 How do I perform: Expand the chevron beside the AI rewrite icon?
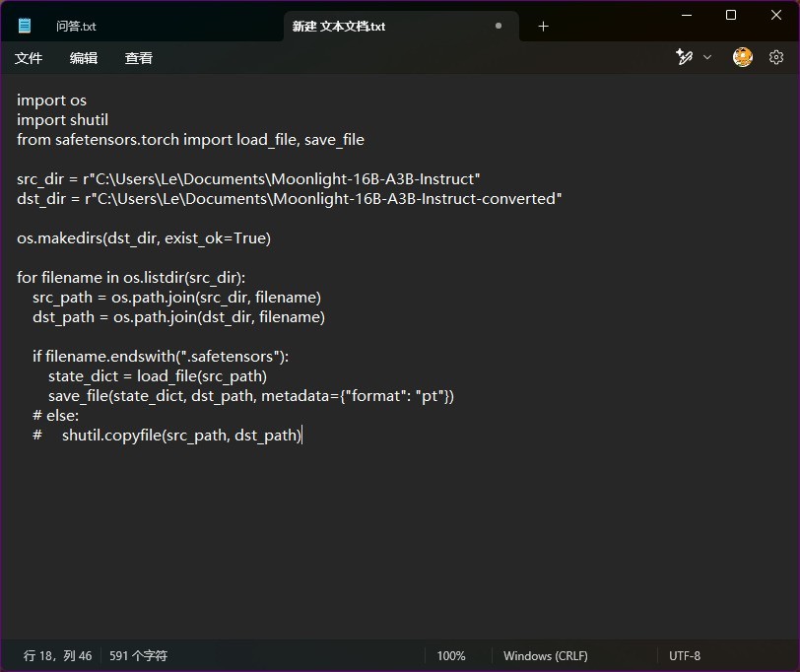click(707, 58)
